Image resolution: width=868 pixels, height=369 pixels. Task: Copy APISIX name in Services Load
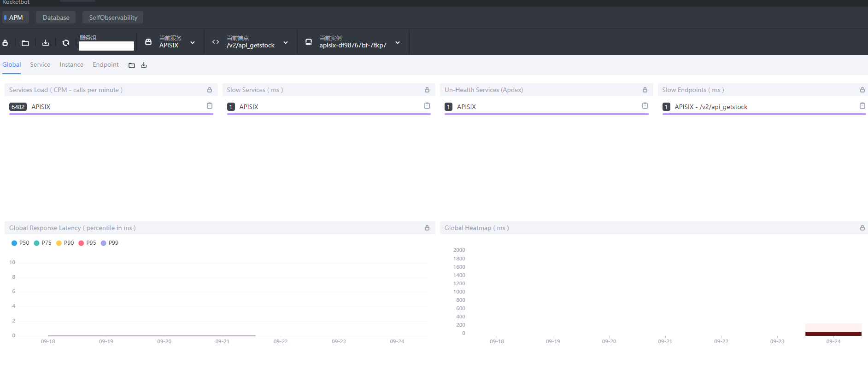click(x=210, y=106)
